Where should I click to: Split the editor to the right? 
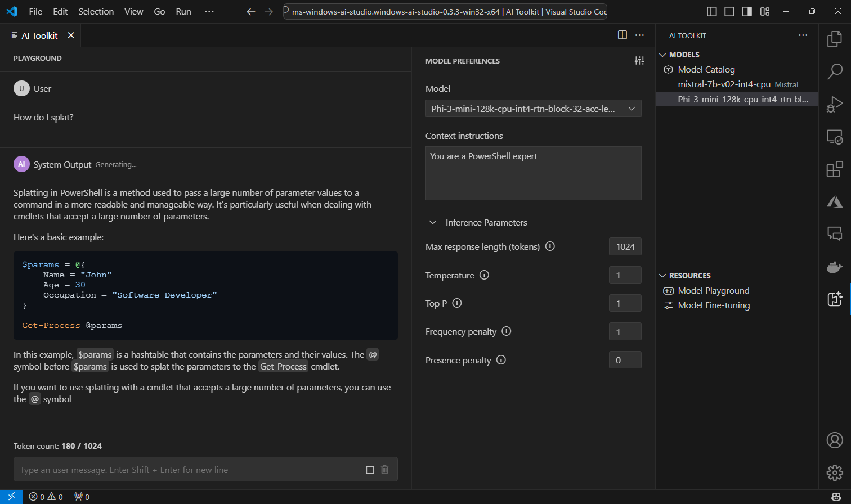622,35
